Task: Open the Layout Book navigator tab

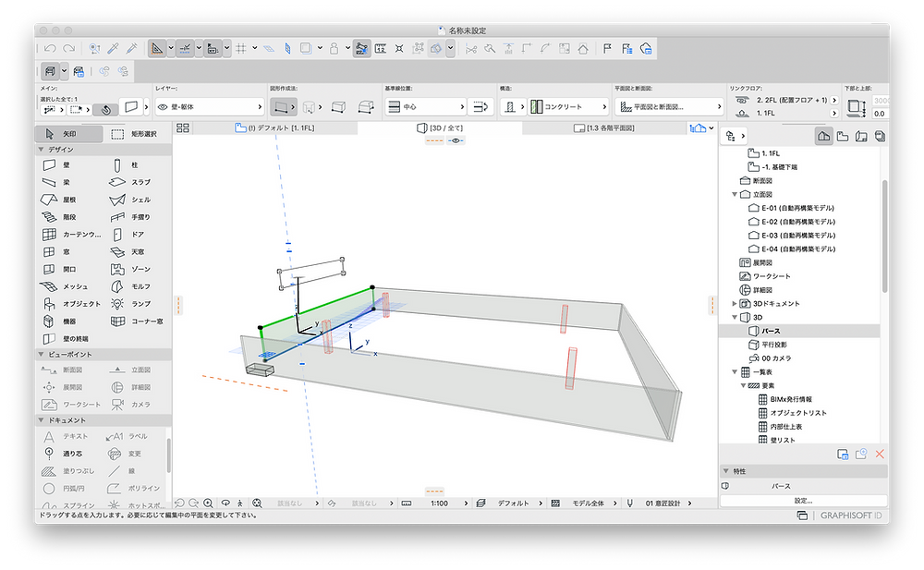Action: 861,137
